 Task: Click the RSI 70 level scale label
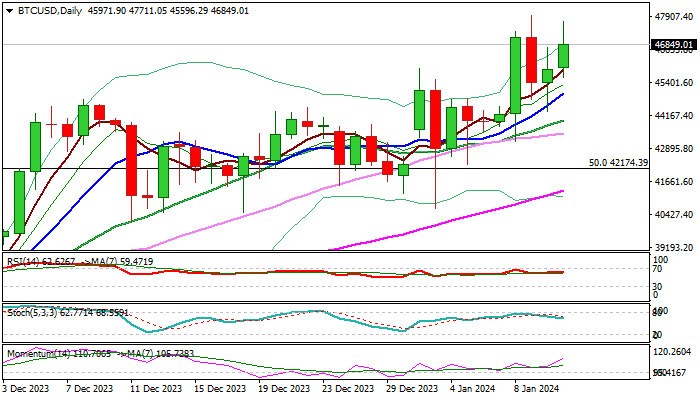point(657,268)
